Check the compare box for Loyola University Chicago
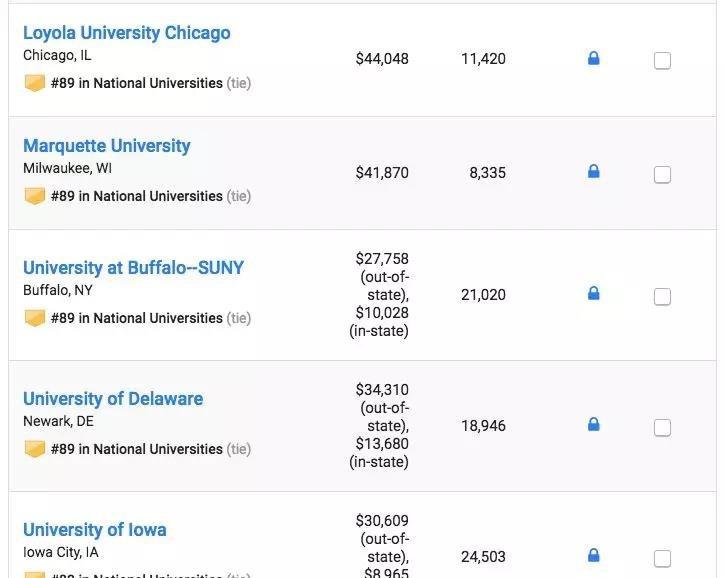The image size is (724, 578). click(662, 61)
